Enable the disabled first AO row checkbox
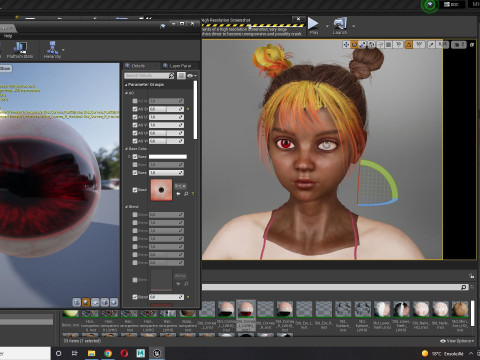The width and height of the screenshot is (480, 360). [x=135, y=101]
